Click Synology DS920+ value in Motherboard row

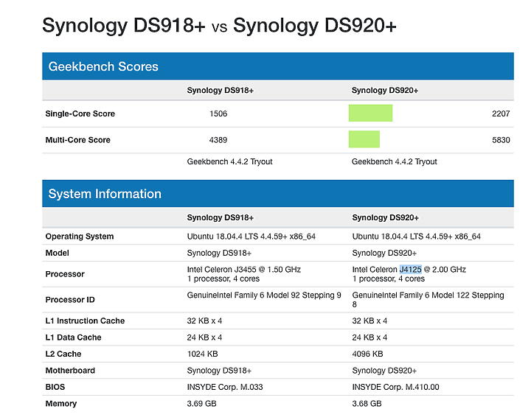384,371
